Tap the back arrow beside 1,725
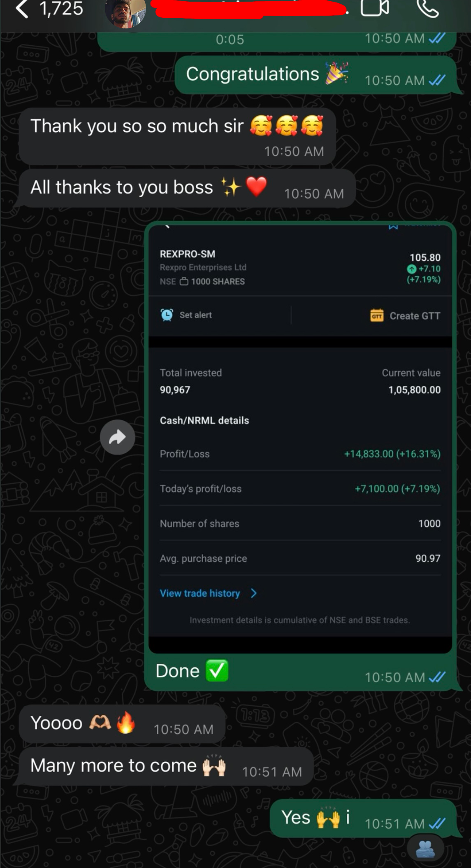Screen dimensions: 471x868 coord(22,8)
